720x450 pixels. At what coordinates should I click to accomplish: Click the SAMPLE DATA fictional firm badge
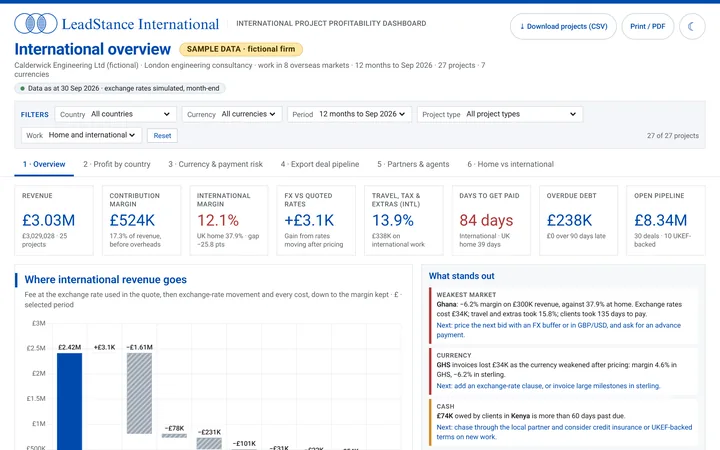(241, 49)
